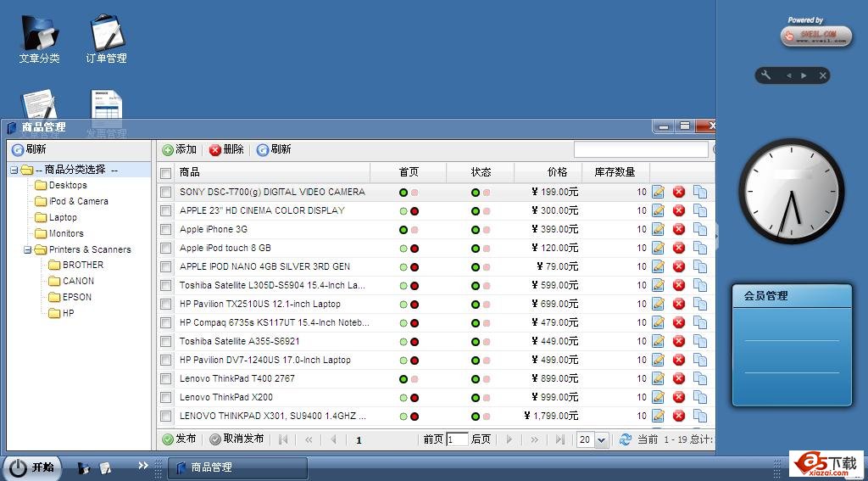The height and width of the screenshot is (481, 868).
Task: Delete the Apple iPhone 3G row
Action: pos(679,229)
